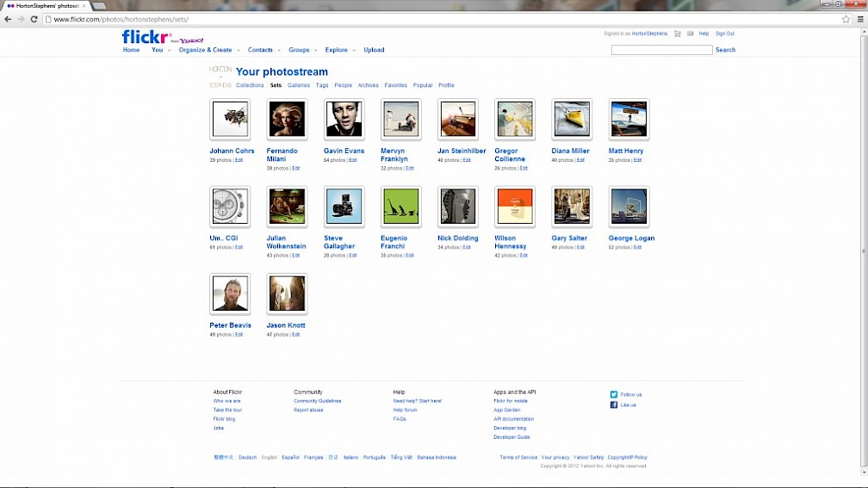Open the Jason Knott set thumbnail

[287, 293]
